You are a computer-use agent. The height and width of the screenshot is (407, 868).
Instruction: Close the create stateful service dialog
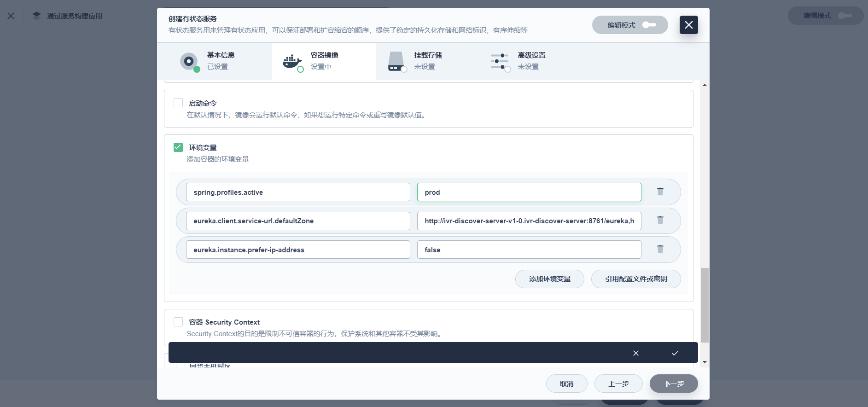688,25
